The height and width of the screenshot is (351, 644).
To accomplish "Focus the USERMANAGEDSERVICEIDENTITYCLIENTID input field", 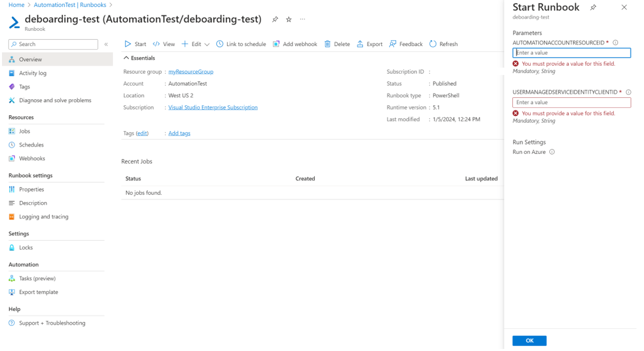I will tap(571, 102).
